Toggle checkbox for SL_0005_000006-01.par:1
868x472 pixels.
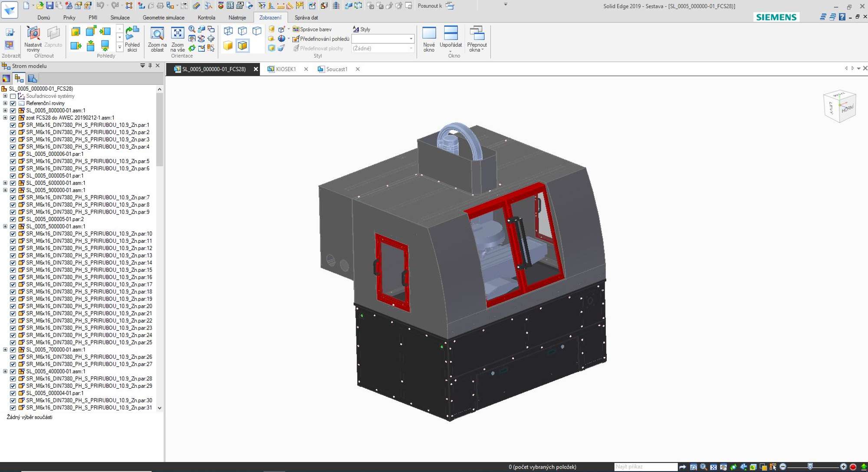coord(13,154)
